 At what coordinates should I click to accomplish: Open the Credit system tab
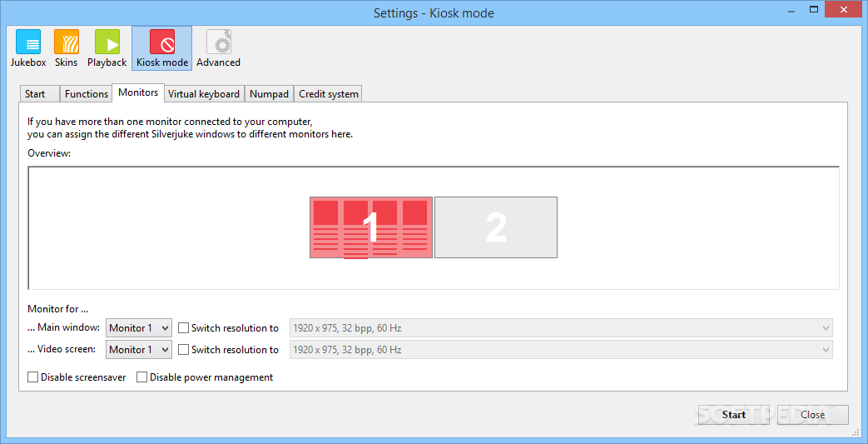click(x=329, y=93)
